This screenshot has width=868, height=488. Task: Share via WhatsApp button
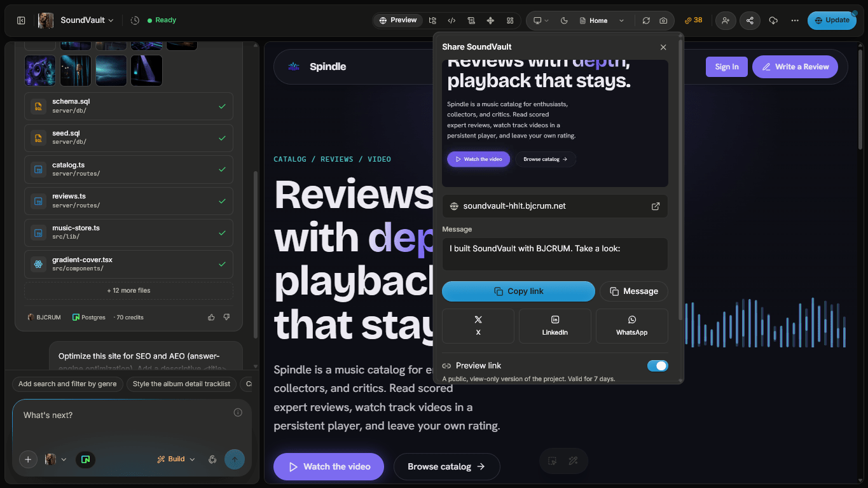click(x=632, y=326)
